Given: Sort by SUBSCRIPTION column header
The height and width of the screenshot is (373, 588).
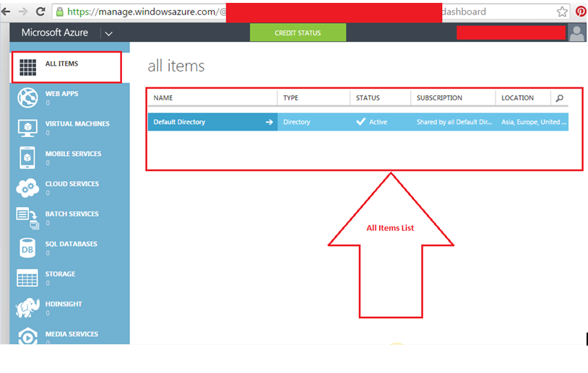Looking at the screenshot, I should pyautogui.click(x=439, y=97).
